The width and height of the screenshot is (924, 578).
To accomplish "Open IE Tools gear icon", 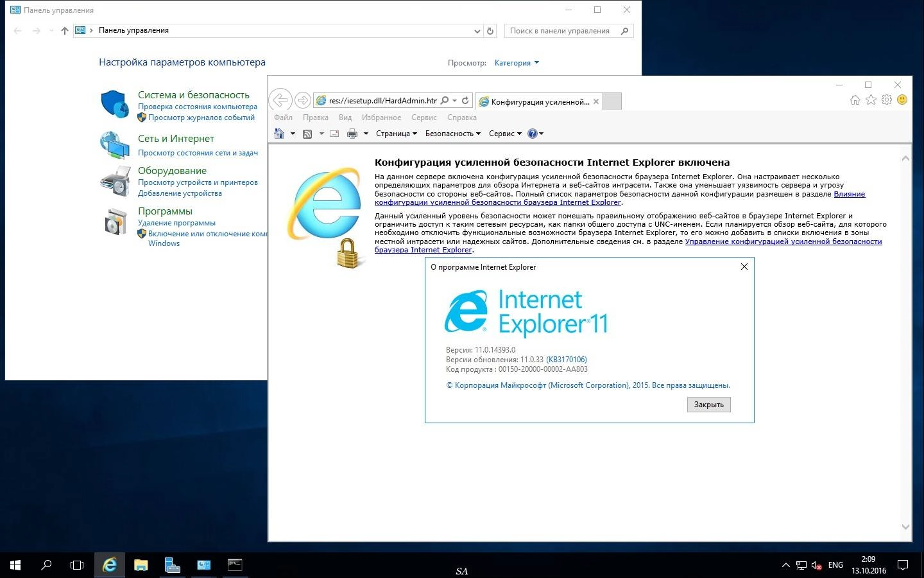I will tap(887, 100).
